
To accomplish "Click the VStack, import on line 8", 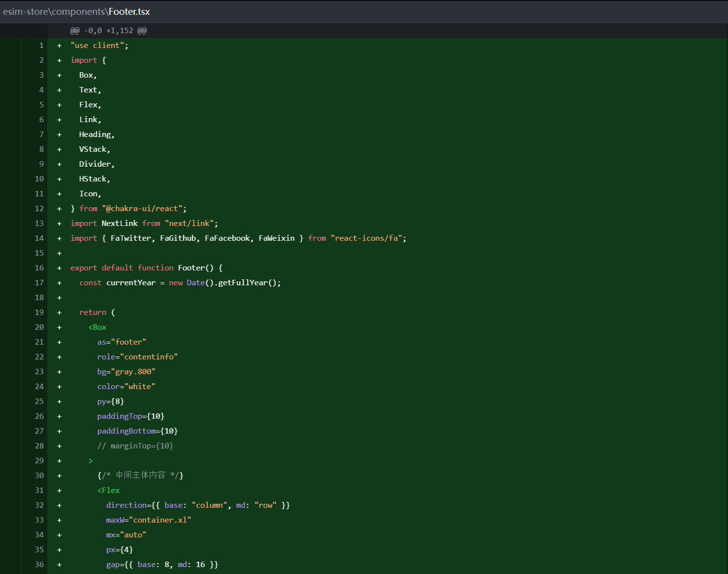I will 94,149.
